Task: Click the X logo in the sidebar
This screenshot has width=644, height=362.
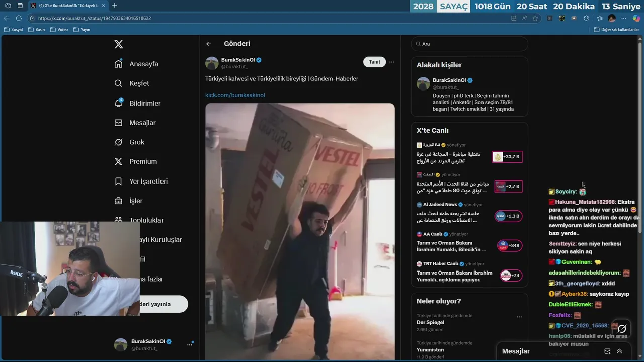Action: click(x=119, y=44)
